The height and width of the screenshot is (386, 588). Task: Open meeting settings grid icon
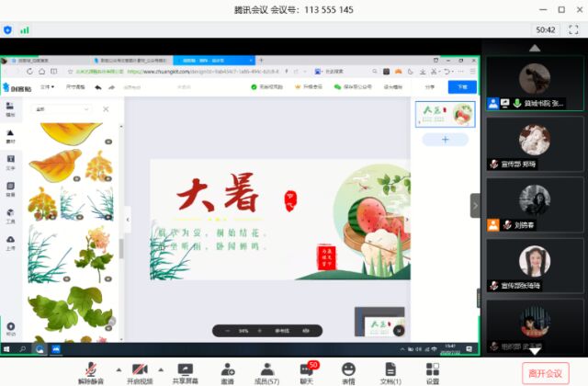click(433, 373)
